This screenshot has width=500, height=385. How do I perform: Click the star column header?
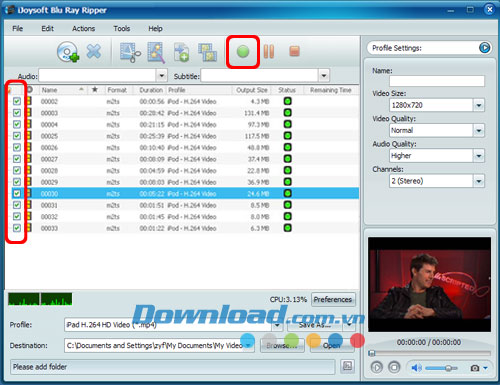coord(95,90)
